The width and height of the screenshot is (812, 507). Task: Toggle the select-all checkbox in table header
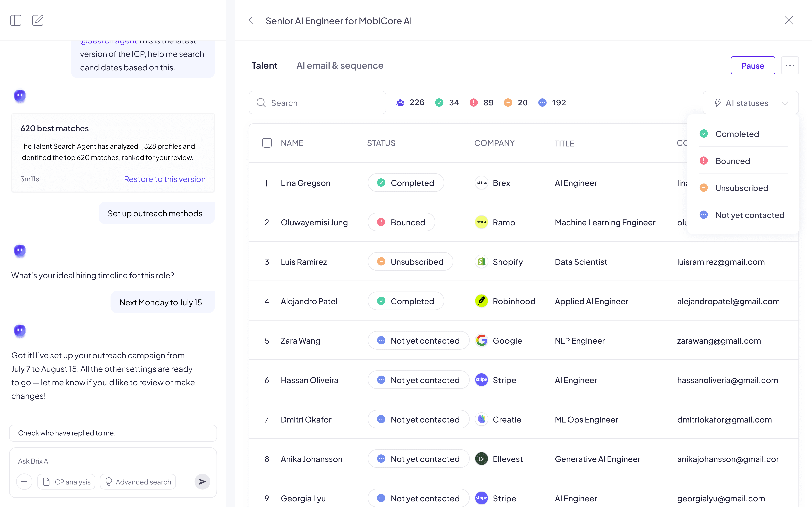coord(267,143)
